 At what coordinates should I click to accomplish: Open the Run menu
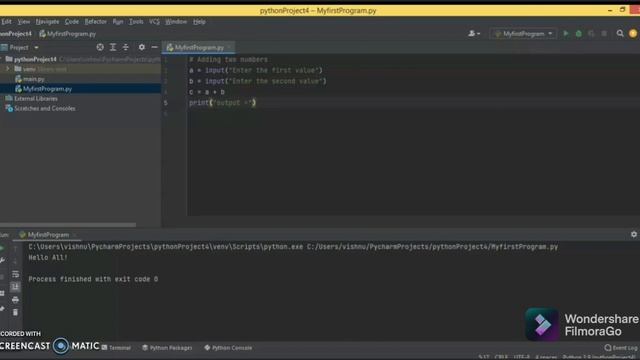(118, 22)
